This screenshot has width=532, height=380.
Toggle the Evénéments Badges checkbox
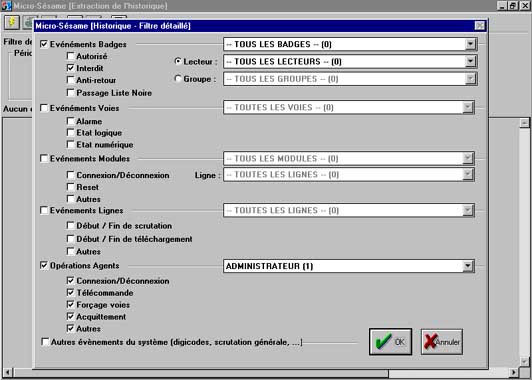(44, 44)
